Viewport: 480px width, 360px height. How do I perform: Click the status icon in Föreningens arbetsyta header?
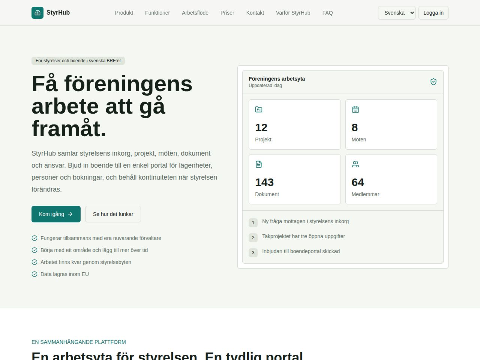(433, 82)
